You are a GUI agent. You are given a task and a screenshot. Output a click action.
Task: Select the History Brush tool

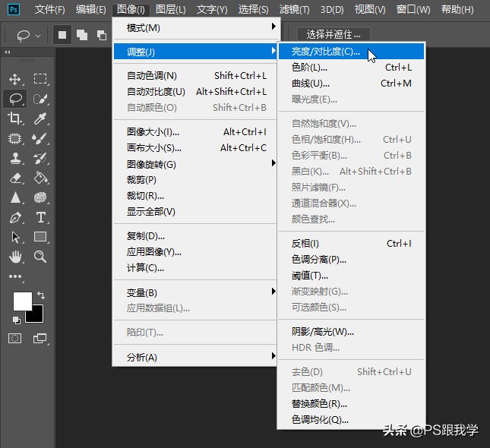coord(40,158)
